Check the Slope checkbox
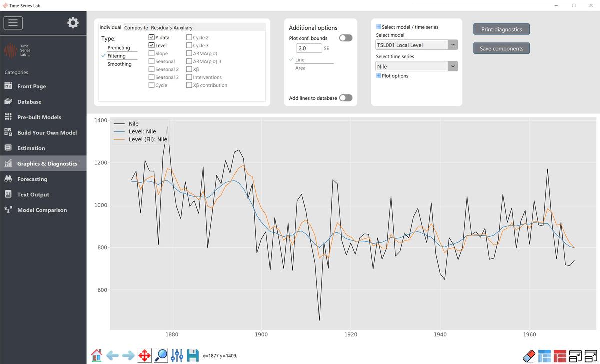 (151, 53)
